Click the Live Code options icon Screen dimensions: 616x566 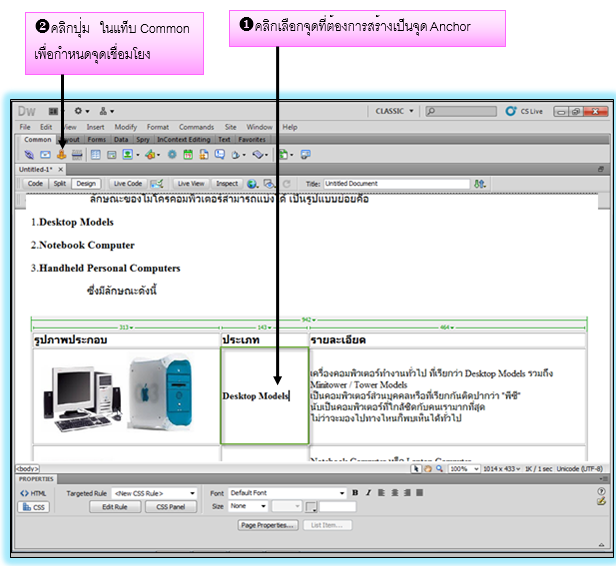pyautogui.click(x=157, y=183)
